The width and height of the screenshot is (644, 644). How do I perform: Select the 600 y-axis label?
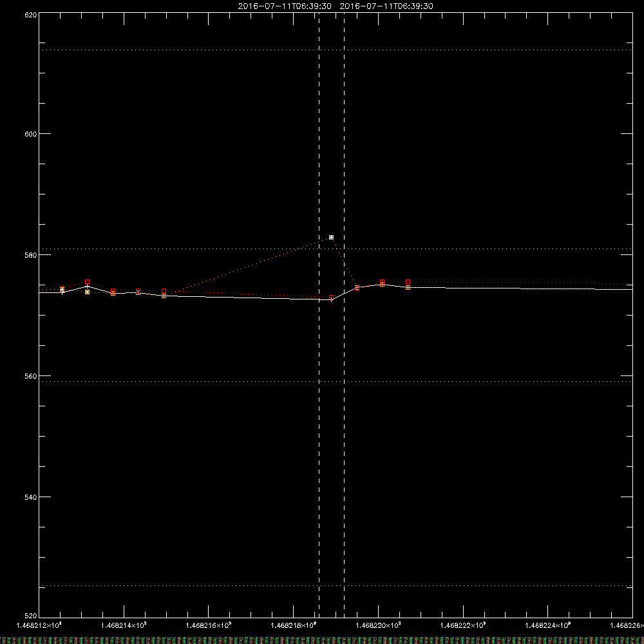point(31,134)
